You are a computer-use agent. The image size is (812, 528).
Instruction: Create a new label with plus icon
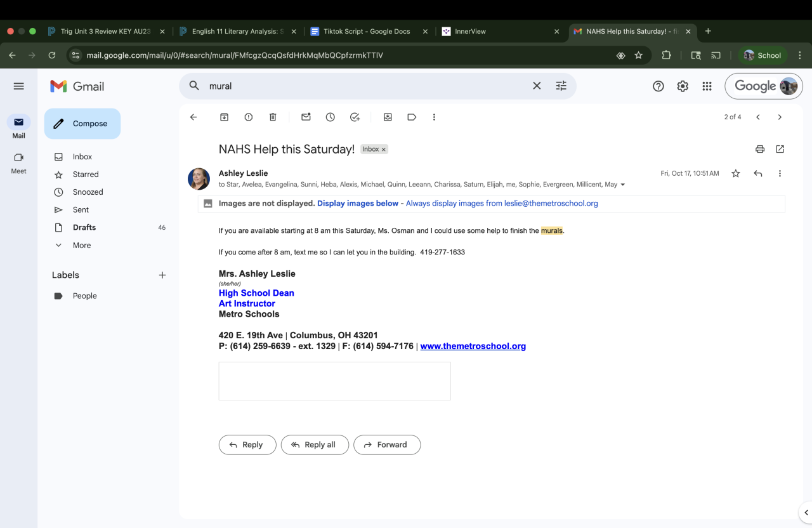click(x=162, y=275)
